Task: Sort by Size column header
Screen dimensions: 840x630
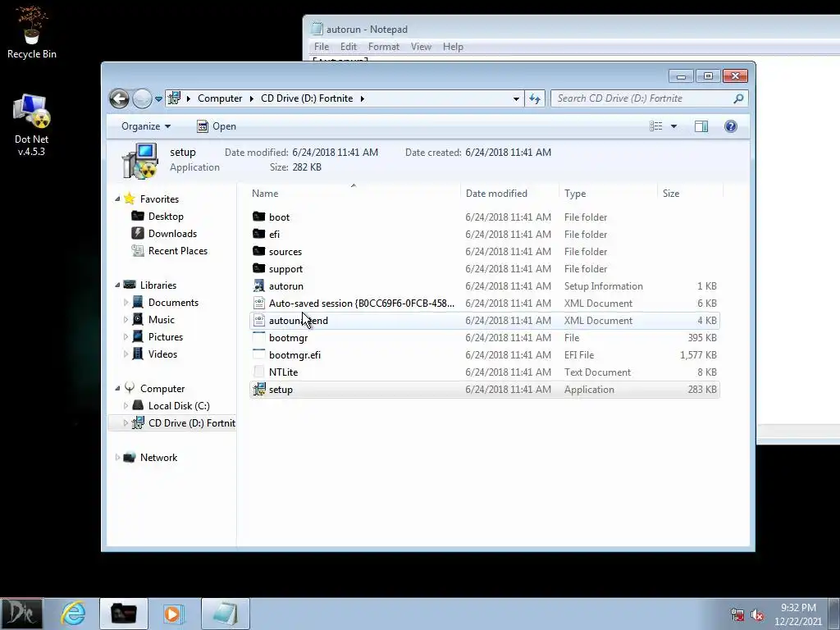Action: 671,194
